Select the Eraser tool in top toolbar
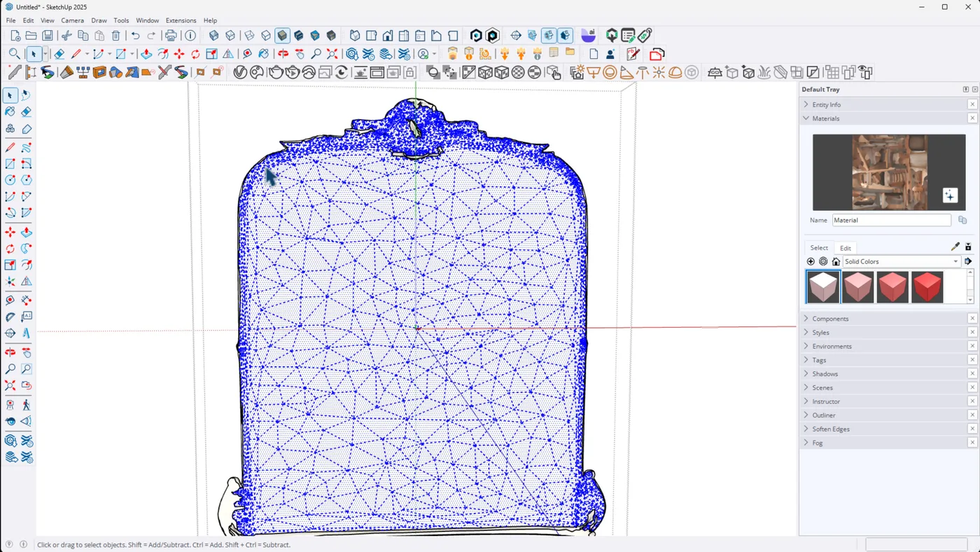The width and height of the screenshot is (980, 552). [x=59, y=54]
